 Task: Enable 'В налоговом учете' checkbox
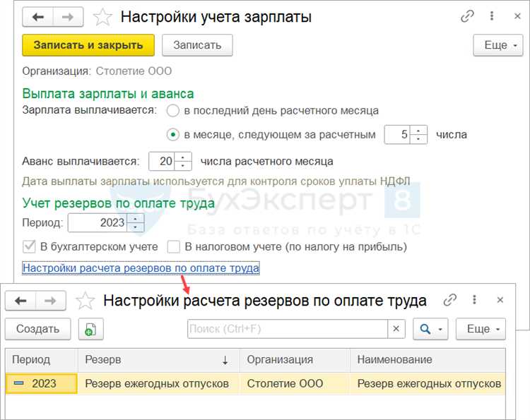174,247
